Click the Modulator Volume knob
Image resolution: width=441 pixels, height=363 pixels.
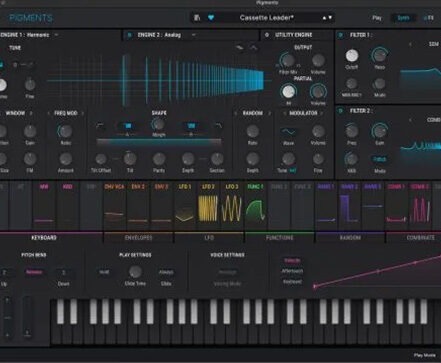coord(318,131)
